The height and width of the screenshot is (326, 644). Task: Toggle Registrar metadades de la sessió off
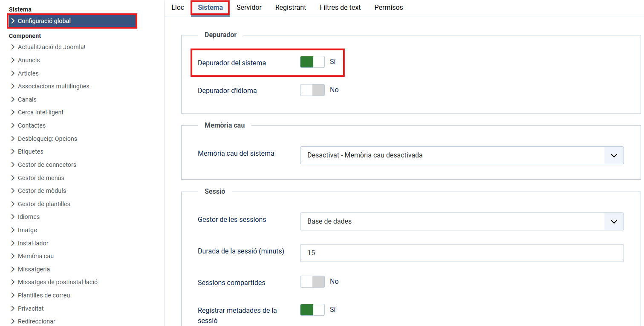tap(312, 310)
